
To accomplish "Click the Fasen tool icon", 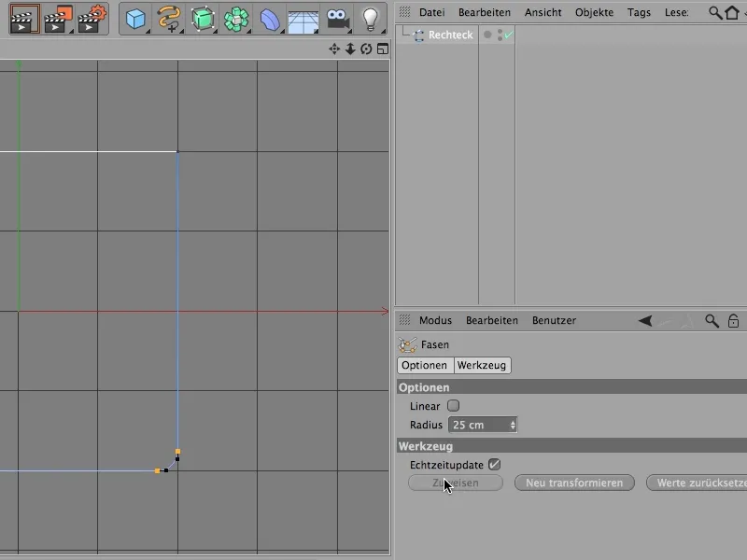I will pyautogui.click(x=407, y=344).
